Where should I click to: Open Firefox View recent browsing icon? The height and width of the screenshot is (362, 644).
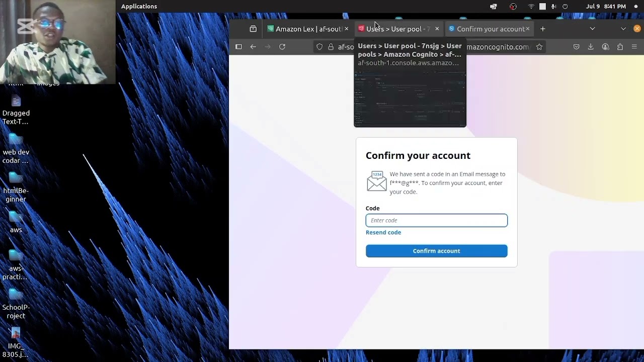tap(253, 29)
